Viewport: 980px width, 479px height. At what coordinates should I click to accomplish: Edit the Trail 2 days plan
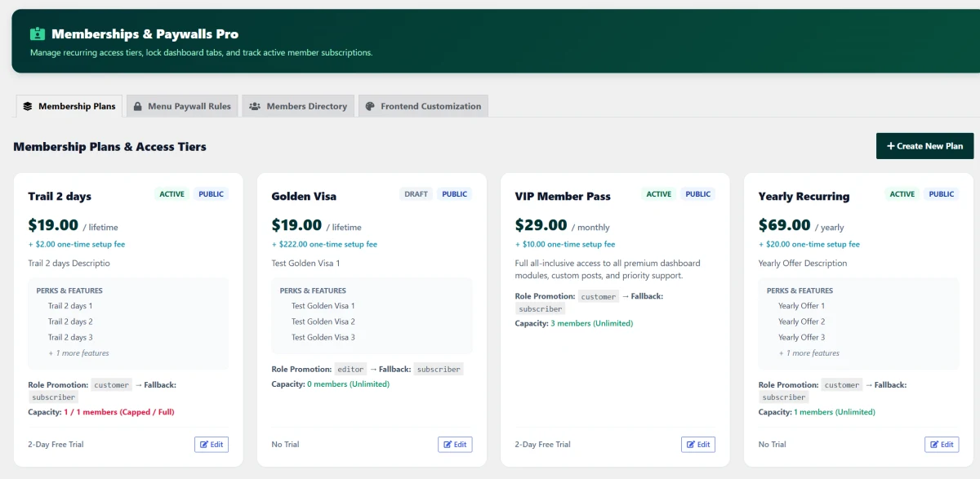click(212, 445)
